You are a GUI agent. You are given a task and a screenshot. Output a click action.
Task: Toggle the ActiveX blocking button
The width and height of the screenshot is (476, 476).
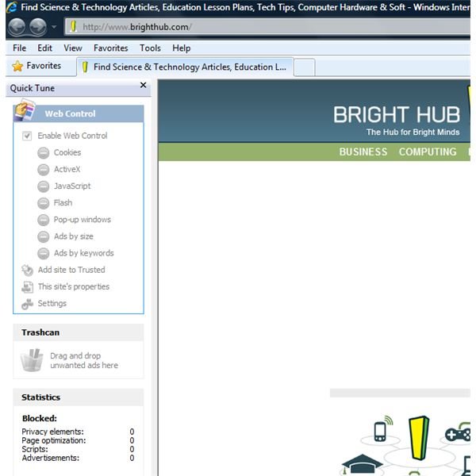point(44,170)
